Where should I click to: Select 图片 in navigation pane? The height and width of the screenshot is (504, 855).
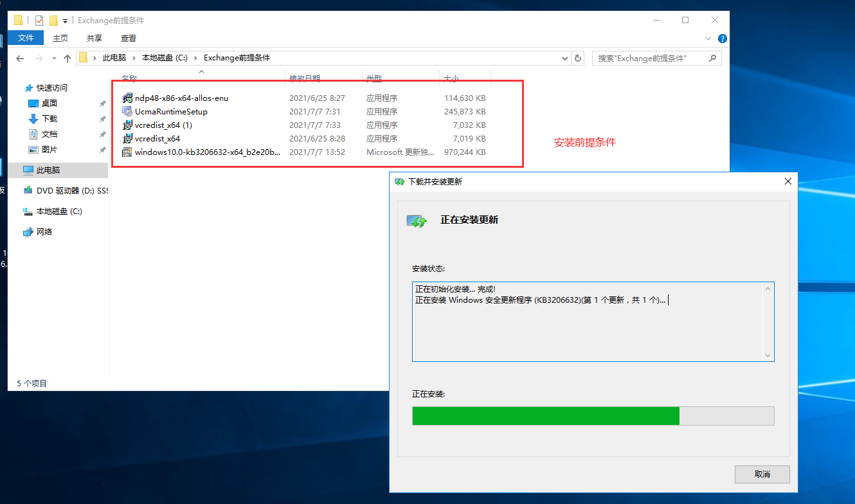coord(50,149)
